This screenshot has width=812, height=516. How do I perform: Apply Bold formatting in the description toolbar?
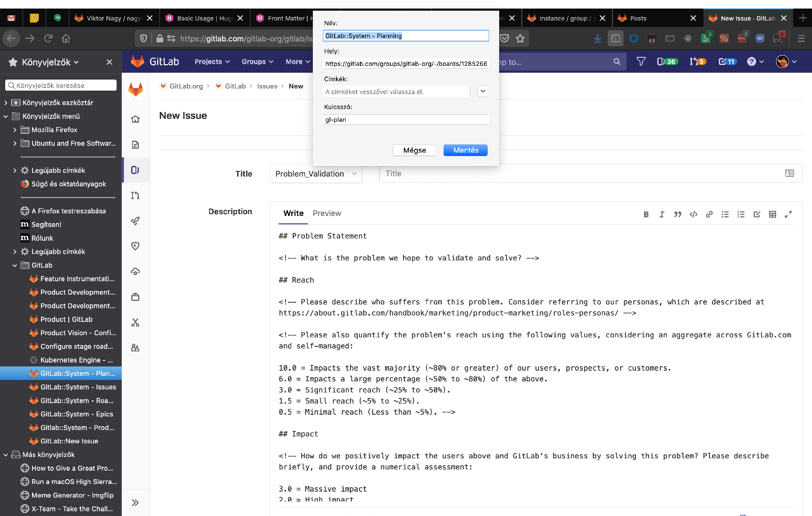(646, 214)
